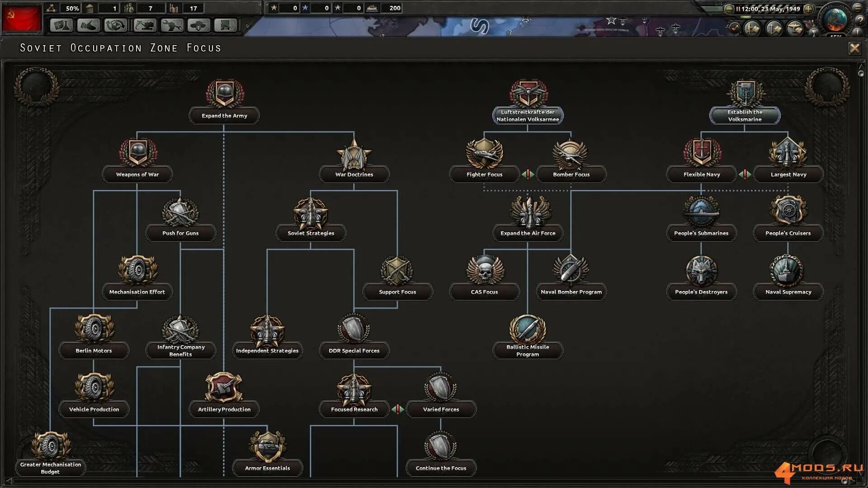The image size is (868, 488).
Task: Close the Soviet Occupation Zone Focus window
Action: tap(854, 48)
